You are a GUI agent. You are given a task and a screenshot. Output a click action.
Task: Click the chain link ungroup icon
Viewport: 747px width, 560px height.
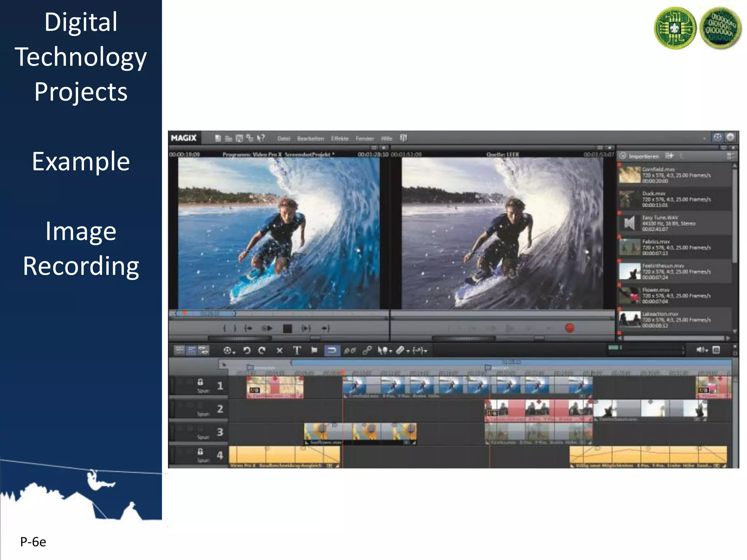367,351
